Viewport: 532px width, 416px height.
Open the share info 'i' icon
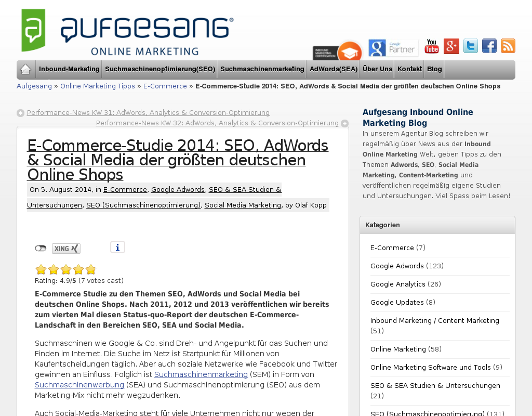(x=117, y=247)
